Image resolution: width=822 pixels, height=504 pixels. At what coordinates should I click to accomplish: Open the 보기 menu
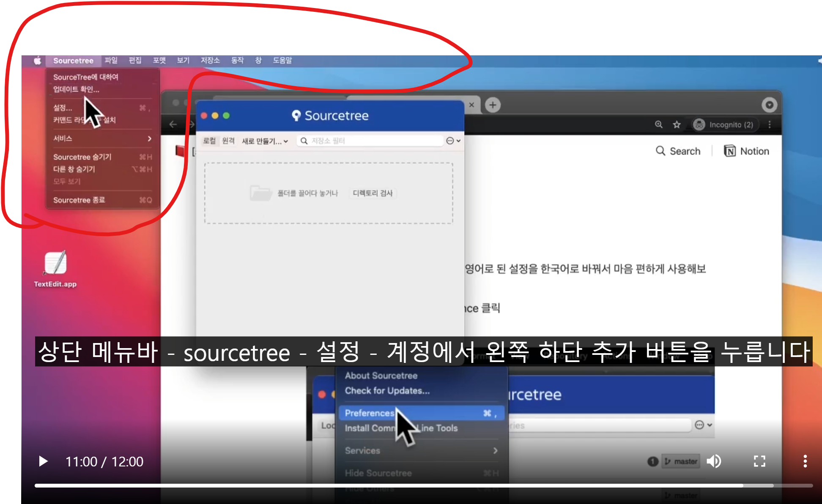click(183, 60)
